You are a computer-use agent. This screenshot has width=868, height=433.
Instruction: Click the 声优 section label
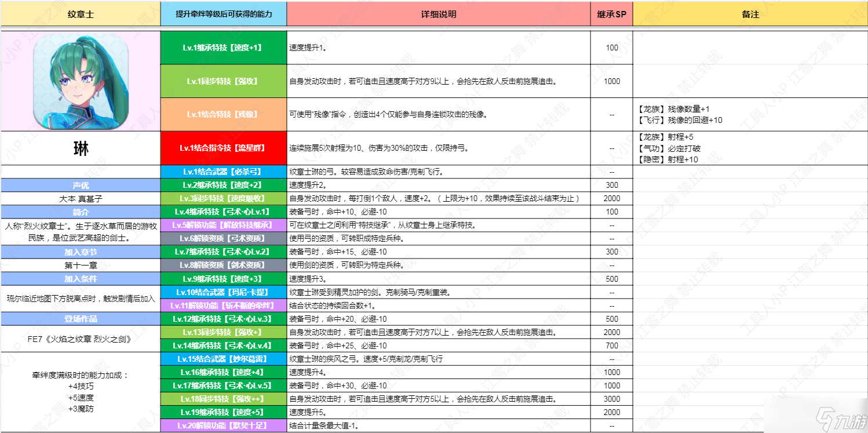81,185
